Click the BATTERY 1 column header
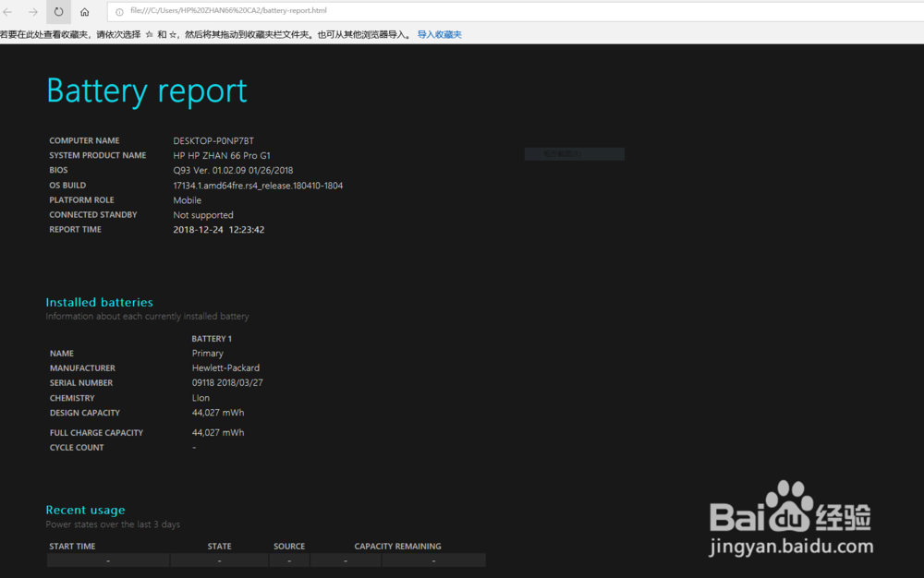The height and width of the screenshot is (578, 924). point(212,339)
